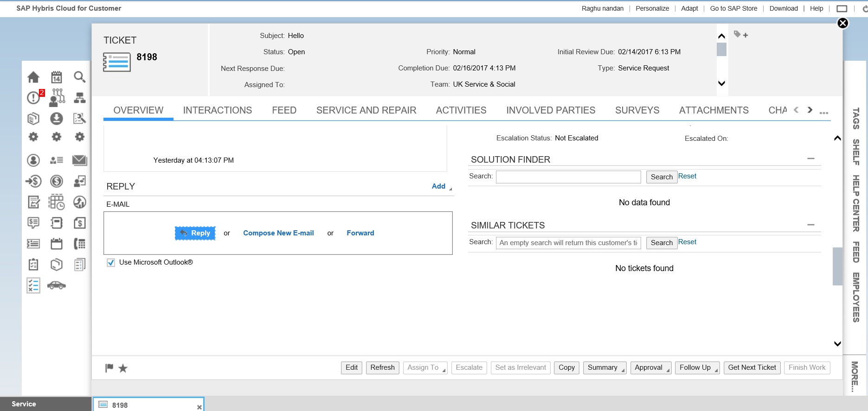The height and width of the screenshot is (411, 868).
Task: Open the telephone keypad icon
Action: click(x=80, y=244)
